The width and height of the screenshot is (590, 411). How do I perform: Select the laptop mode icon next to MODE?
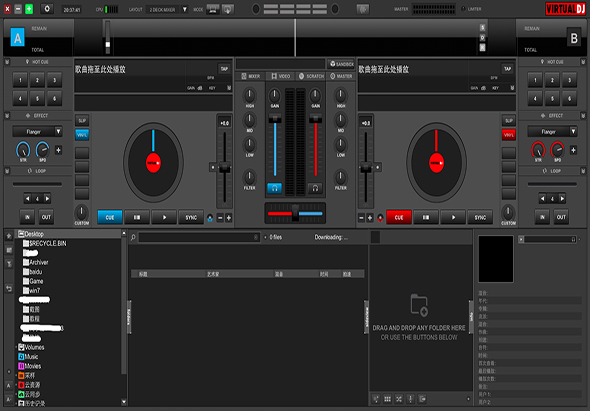pos(213,9)
